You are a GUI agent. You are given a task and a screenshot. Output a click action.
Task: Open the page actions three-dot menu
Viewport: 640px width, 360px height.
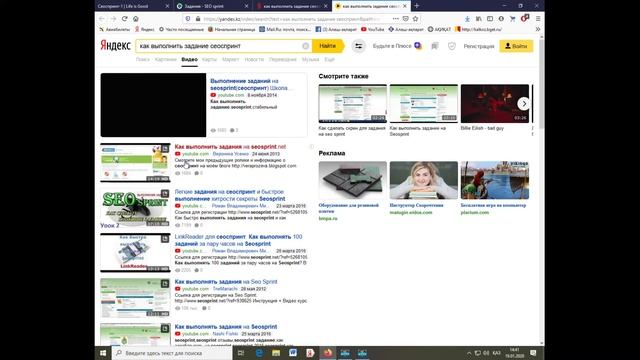click(396, 19)
